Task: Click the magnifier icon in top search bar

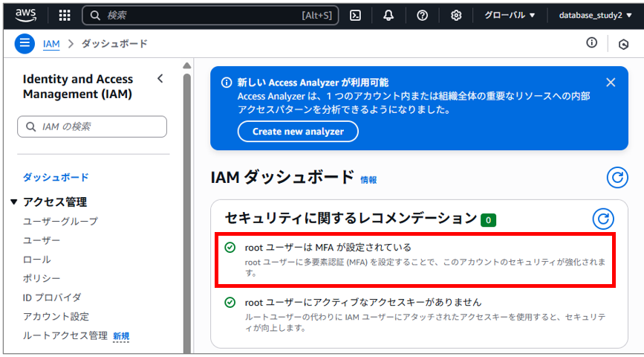Action: [95, 16]
